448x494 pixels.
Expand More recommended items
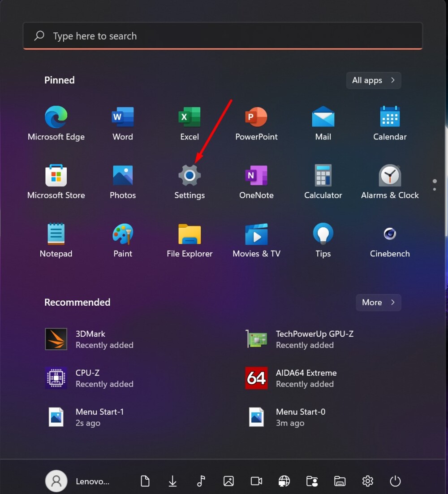(378, 302)
